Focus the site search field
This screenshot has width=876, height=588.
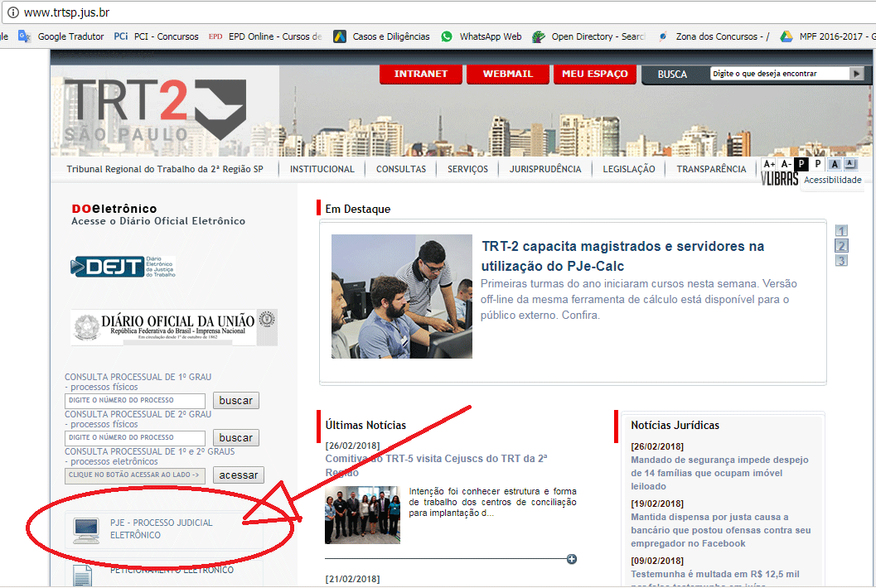tap(780, 73)
